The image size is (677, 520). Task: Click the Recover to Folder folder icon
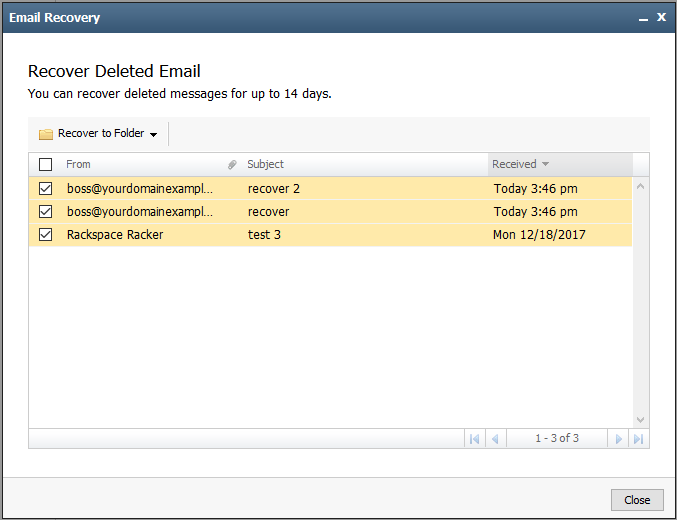click(45, 134)
